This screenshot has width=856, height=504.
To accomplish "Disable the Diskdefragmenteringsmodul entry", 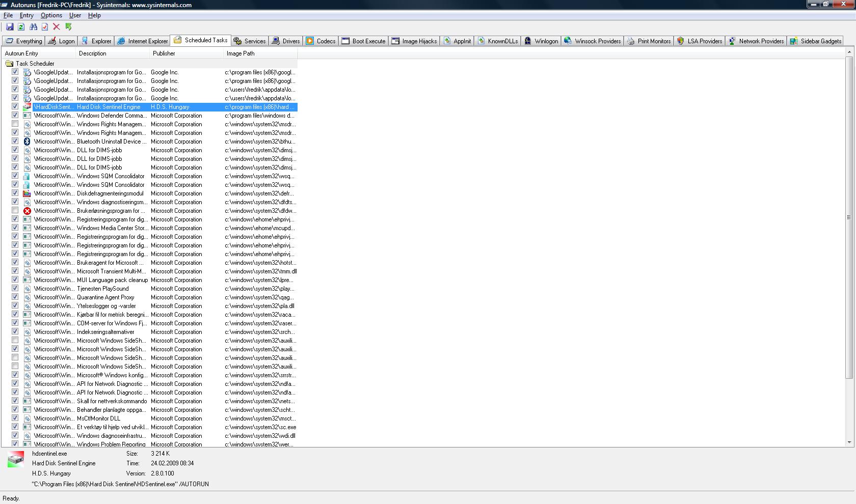I will click(15, 193).
